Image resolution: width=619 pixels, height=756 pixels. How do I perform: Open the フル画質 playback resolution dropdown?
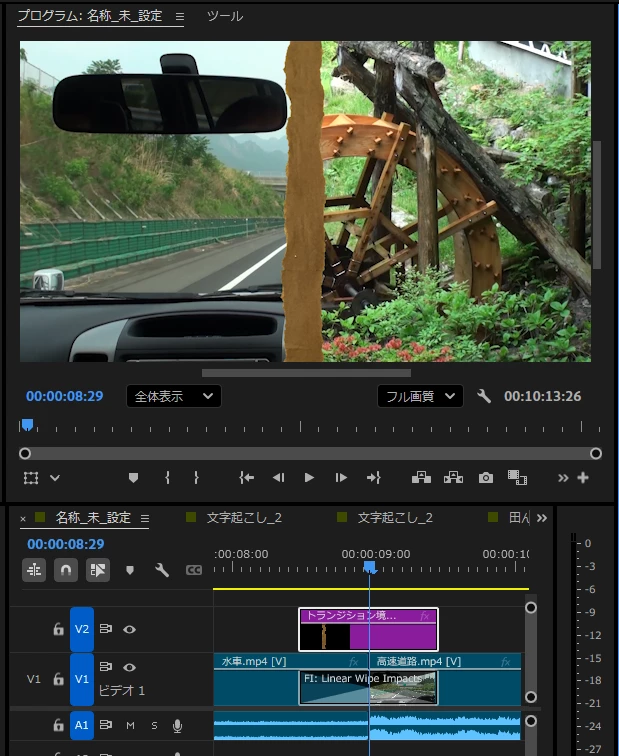pyautogui.click(x=420, y=396)
